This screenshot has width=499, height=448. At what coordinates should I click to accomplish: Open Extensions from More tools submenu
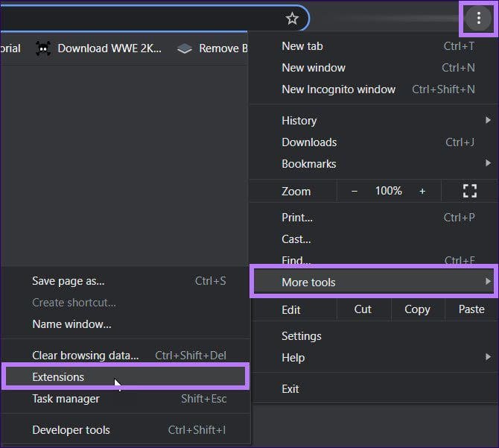click(x=126, y=377)
